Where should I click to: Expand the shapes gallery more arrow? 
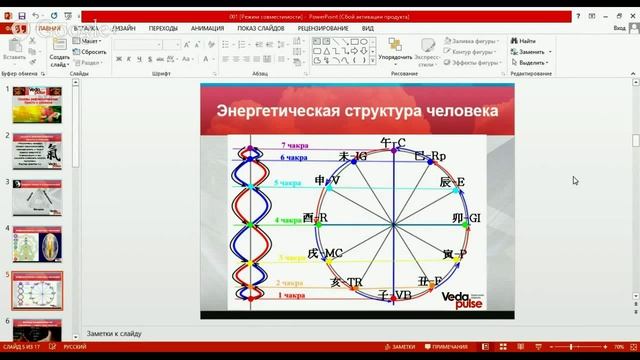point(373,60)
